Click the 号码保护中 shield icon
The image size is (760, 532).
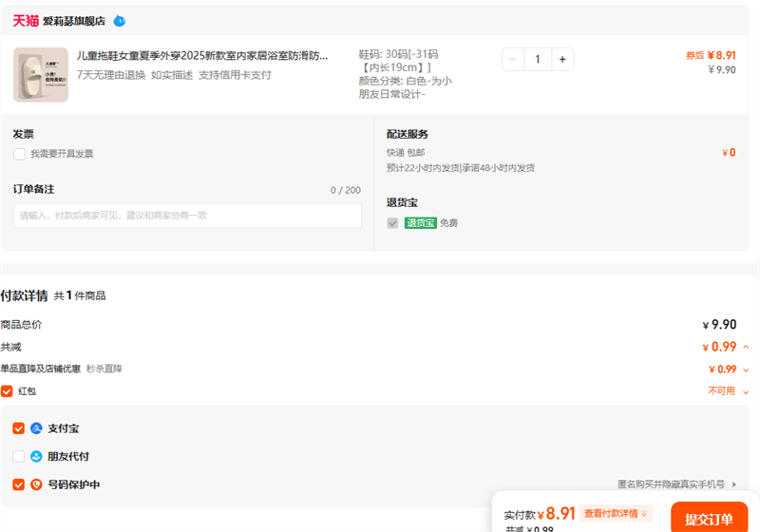tap(36, 484)
